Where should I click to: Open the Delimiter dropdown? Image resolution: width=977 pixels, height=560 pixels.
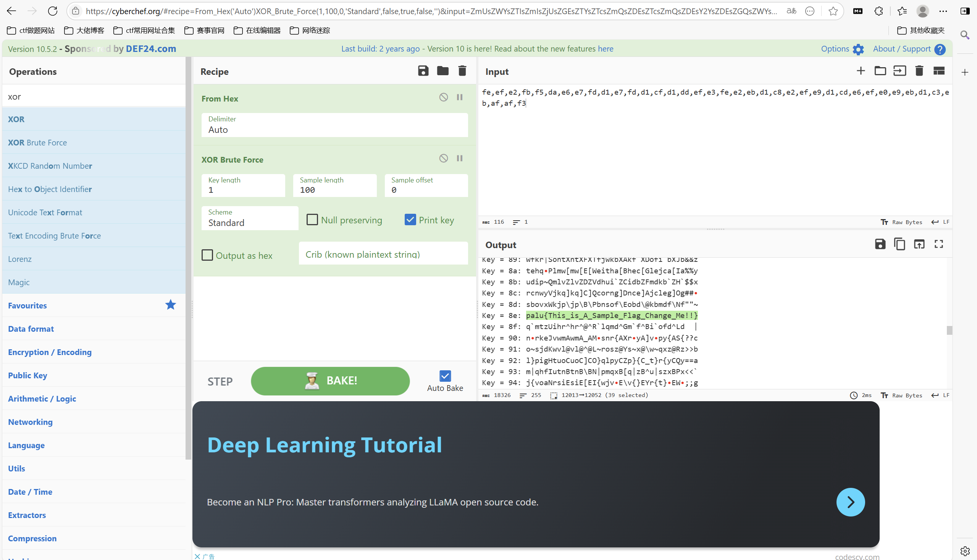coord(335,124)
